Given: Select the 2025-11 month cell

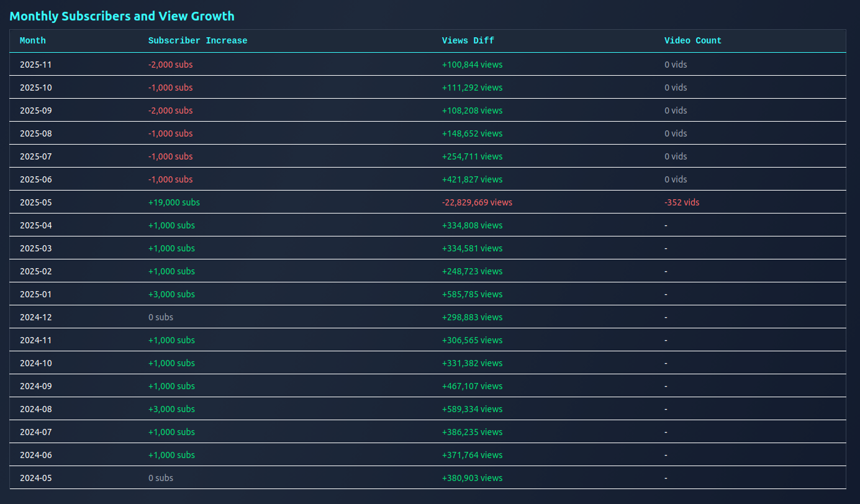Looking at the screenshot, I should pos(36,65).
